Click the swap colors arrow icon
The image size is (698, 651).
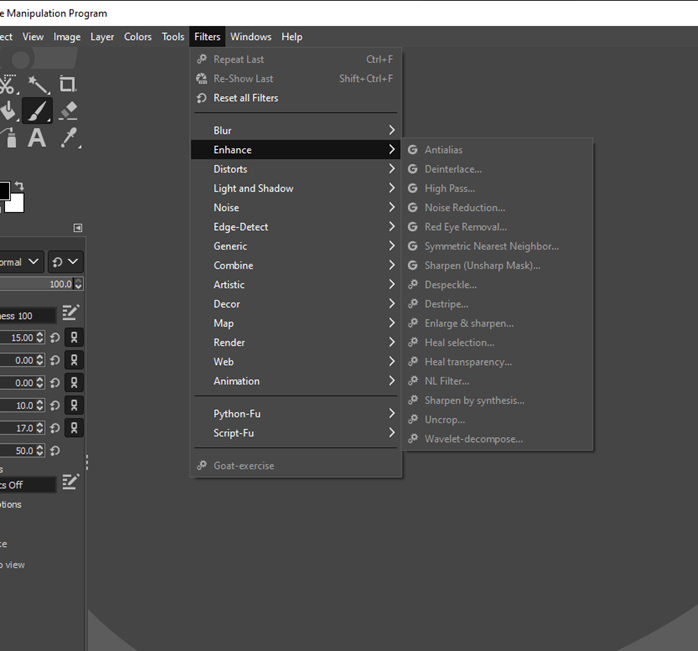click(19, 186)
